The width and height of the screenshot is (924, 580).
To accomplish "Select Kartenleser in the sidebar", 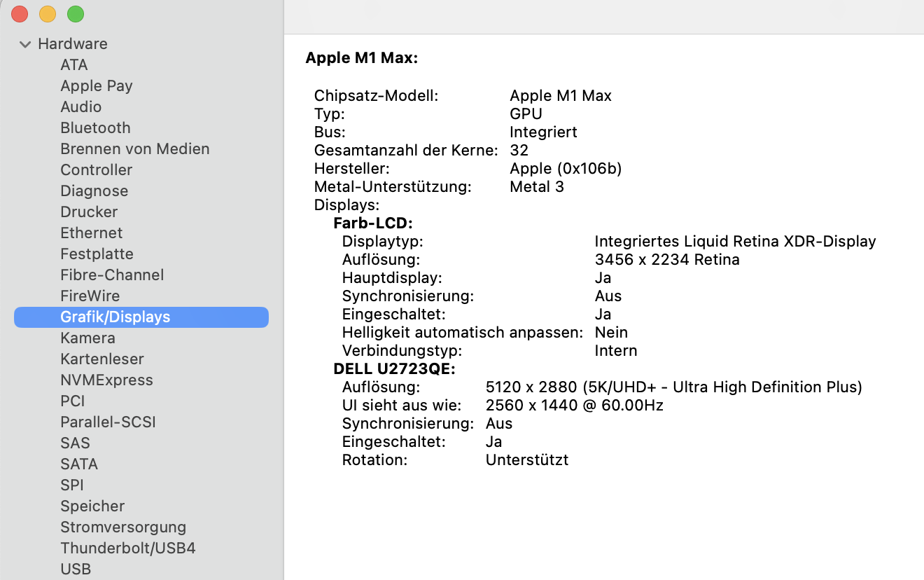I will [102, 359].
